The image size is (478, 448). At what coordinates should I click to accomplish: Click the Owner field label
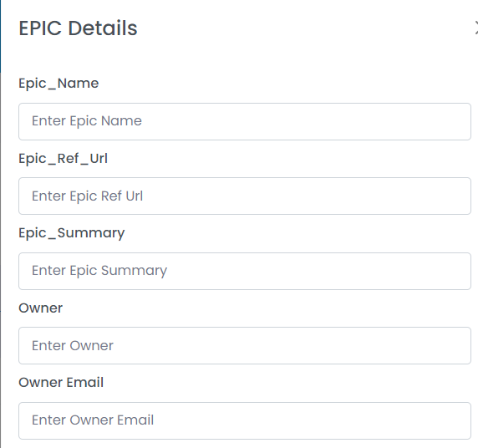point(41,308)
